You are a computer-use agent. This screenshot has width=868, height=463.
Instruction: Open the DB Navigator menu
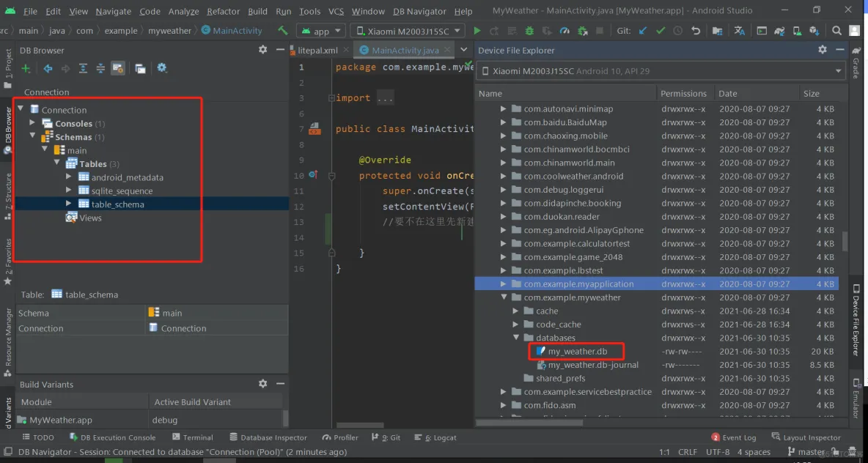click(419, 11)
